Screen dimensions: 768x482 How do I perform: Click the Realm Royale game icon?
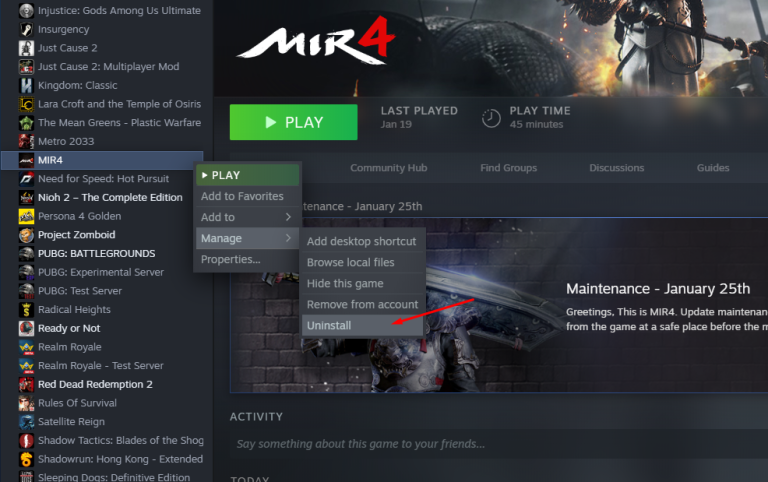point(26,347)
